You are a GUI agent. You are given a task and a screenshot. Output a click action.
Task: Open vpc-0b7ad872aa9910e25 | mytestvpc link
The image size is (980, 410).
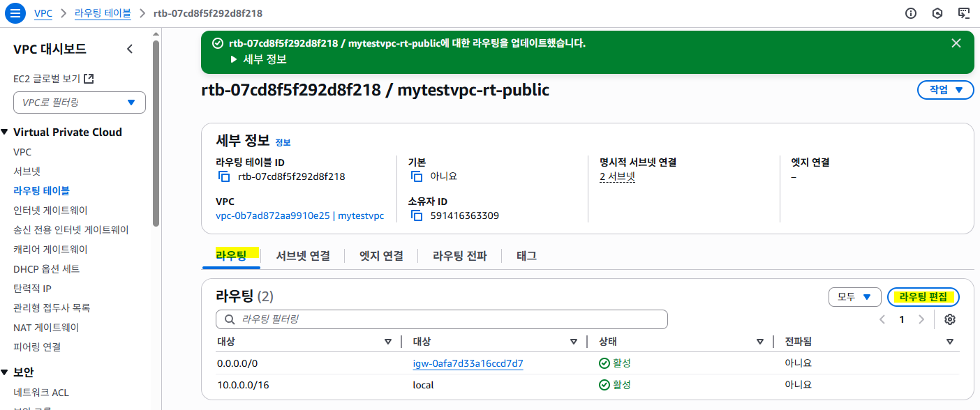pos(299,215)
